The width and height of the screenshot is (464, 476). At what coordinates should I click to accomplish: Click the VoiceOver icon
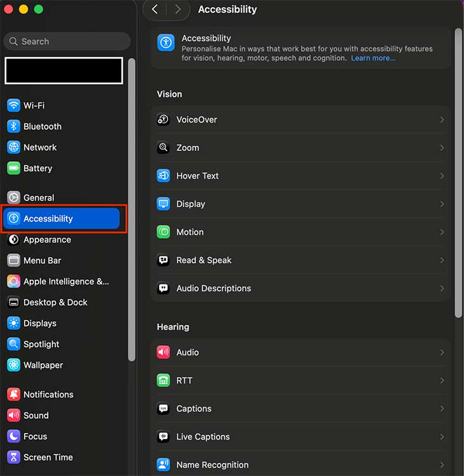pyautogui.click(x=163, y=119)
